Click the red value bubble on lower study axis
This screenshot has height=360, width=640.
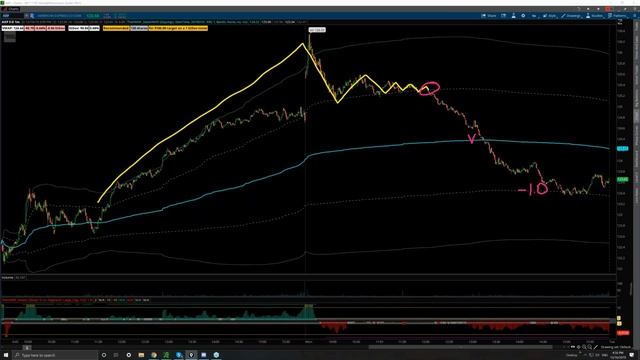pyautogui.click(x=622, y=333)
